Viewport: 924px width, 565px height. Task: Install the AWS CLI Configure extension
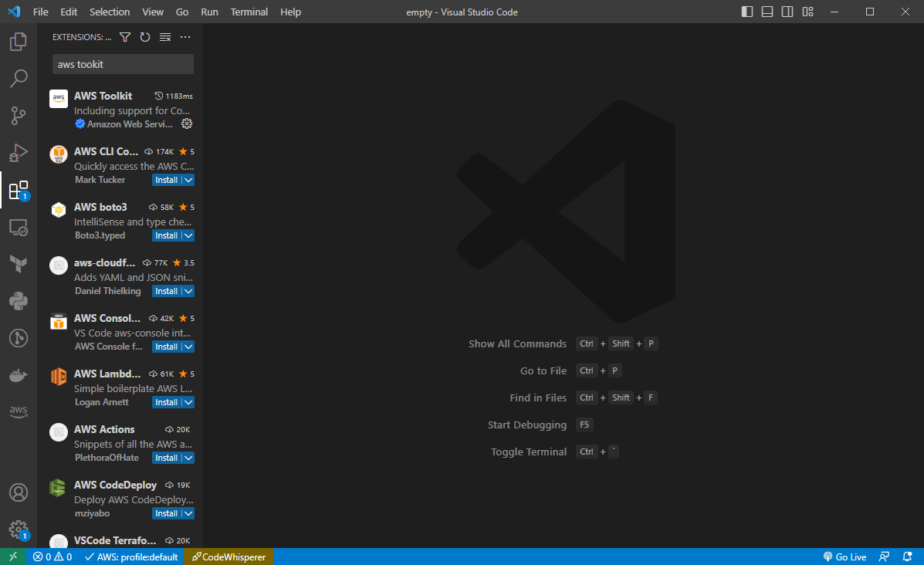coord(166,181)
